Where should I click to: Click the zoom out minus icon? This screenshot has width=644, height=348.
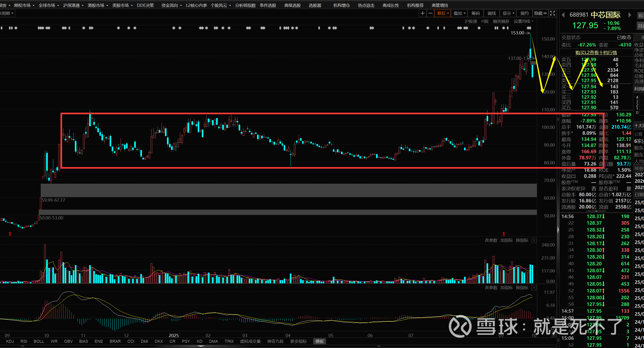430,13
